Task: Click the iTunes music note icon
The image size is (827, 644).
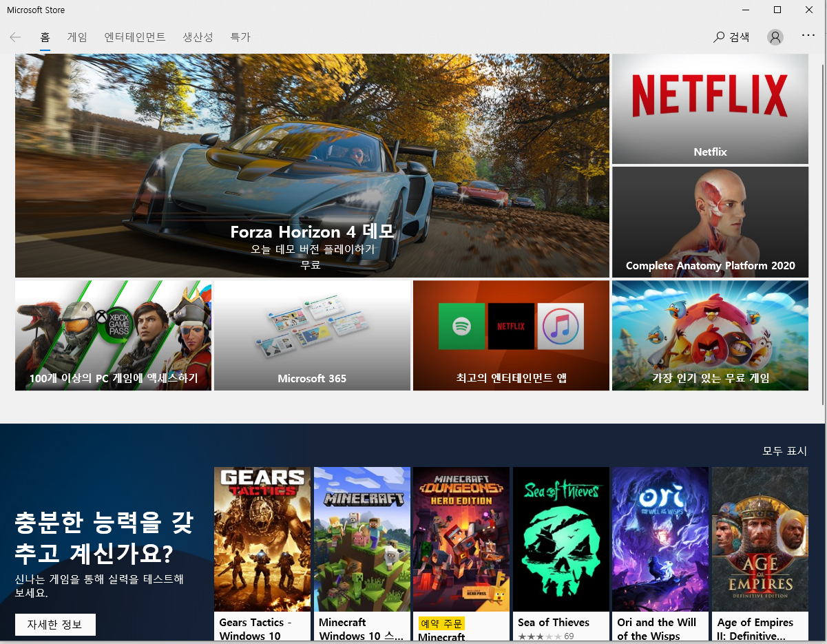Action: point(561,326)
